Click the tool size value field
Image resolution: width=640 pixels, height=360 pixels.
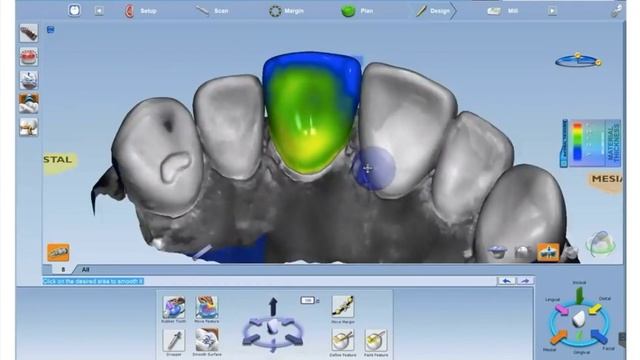[x=307, y=300]
